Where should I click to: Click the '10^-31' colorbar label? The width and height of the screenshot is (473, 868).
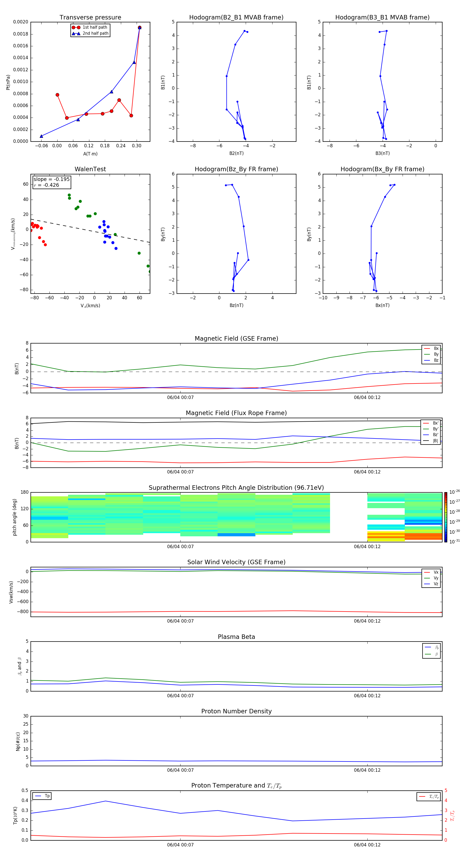tap(455, 542)
